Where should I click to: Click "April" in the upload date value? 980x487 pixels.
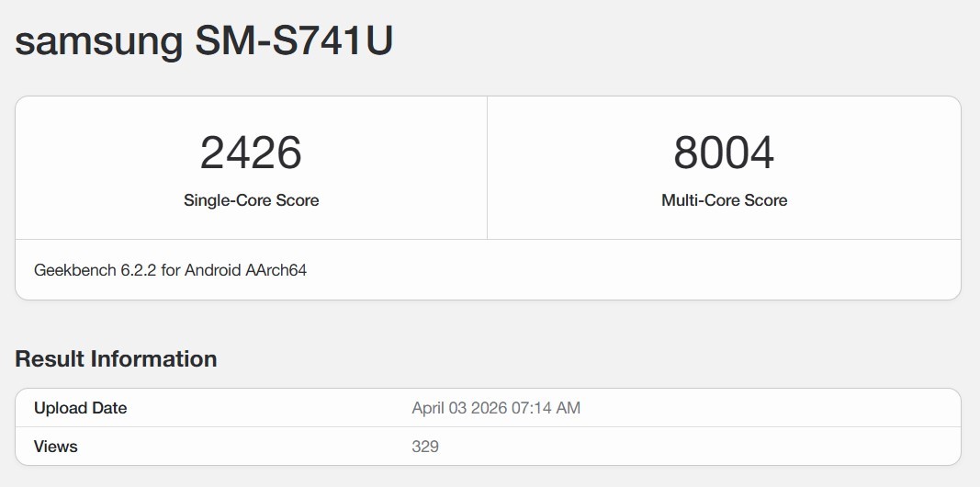click(x=429, y=408)
